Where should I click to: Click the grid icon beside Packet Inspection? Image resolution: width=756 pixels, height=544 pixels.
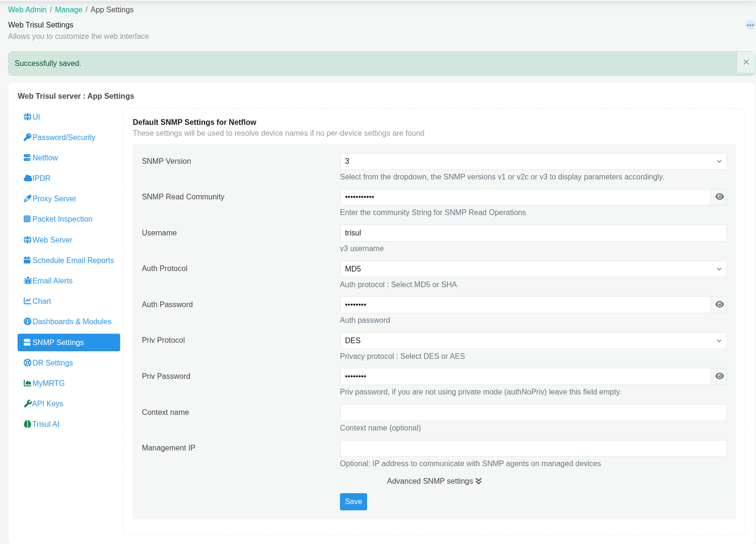27,219
